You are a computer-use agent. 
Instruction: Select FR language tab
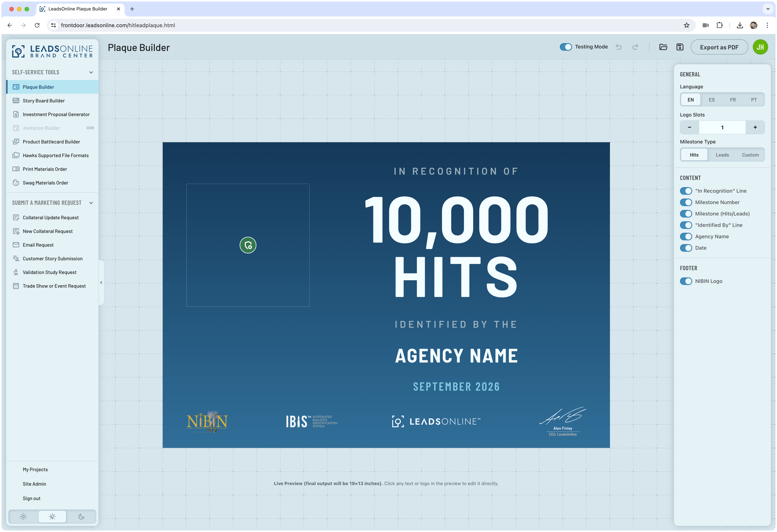pos(733,100)
